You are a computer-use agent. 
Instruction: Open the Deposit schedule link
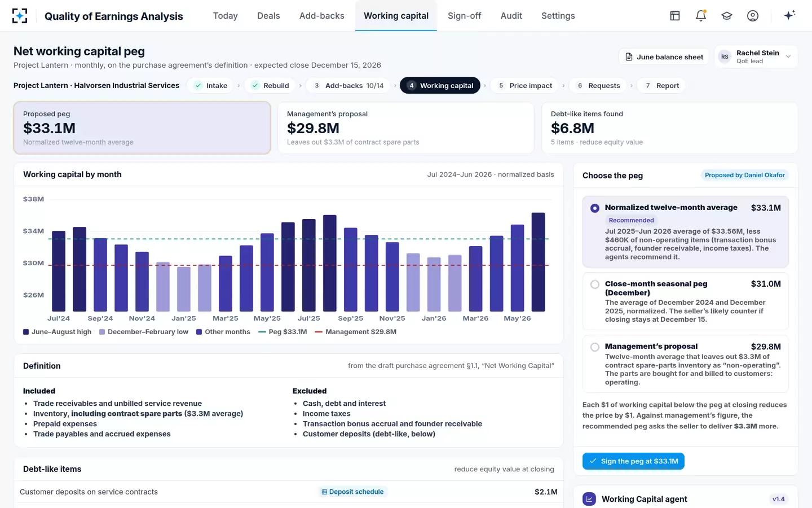352,492
